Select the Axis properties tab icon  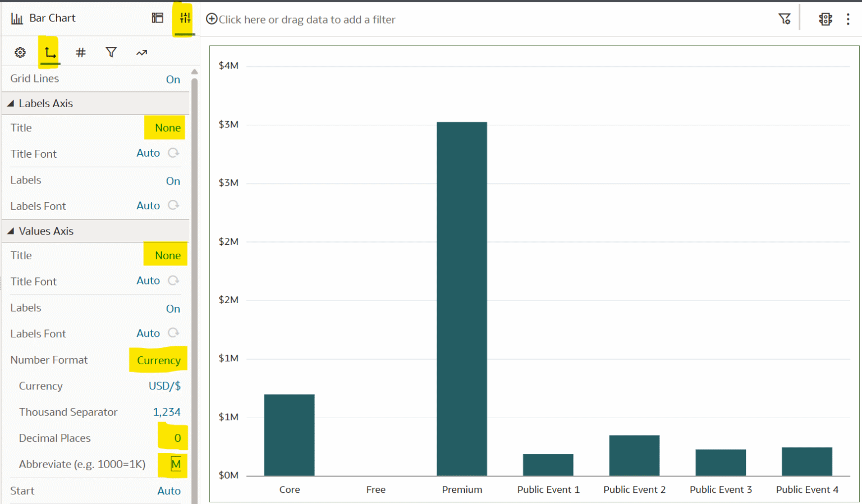click(x=49, y=51)
